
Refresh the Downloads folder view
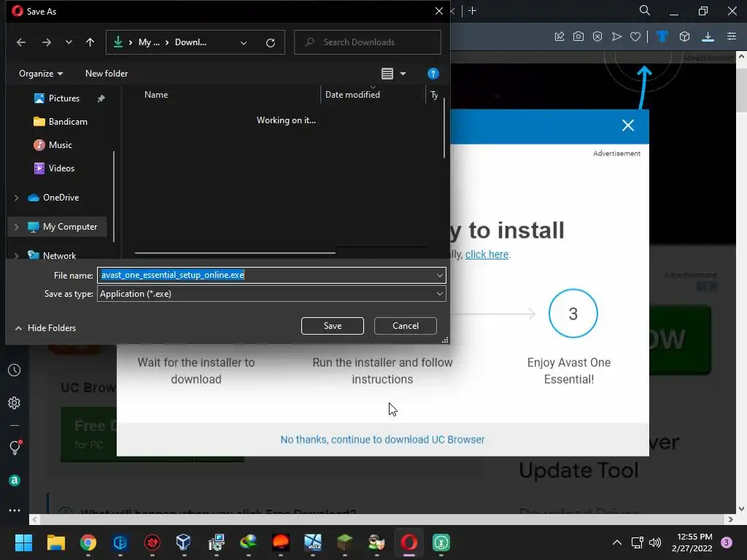tap(271, 42)
